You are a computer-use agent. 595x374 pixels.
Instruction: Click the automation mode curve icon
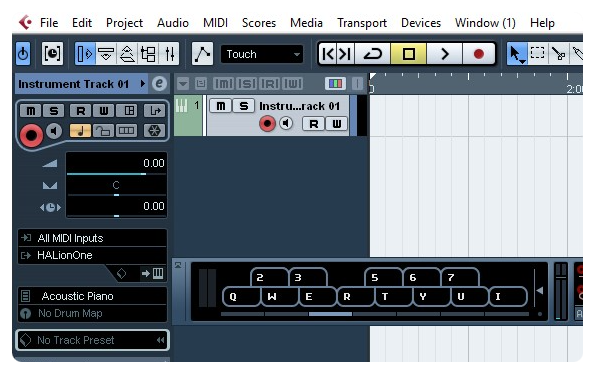tap(202, 54)
